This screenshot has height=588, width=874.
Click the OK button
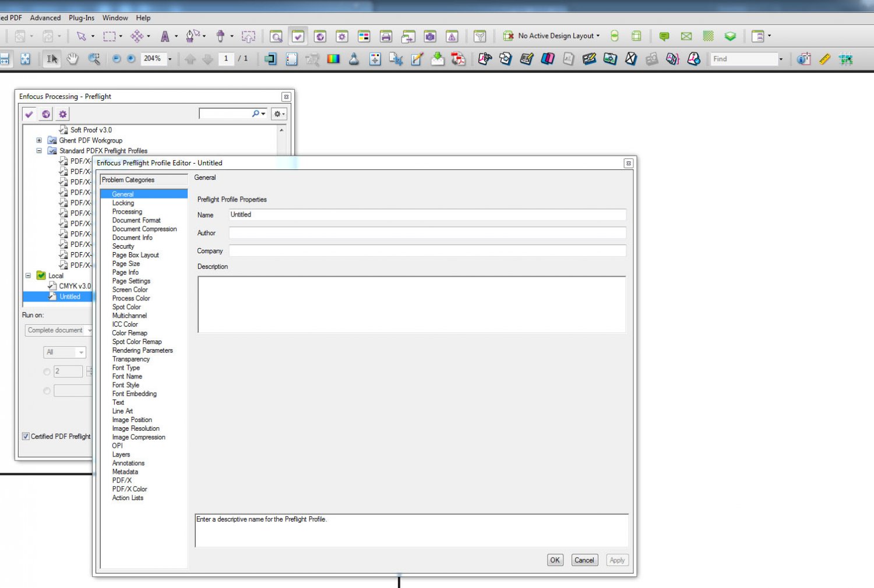click(x=555, y=560)
